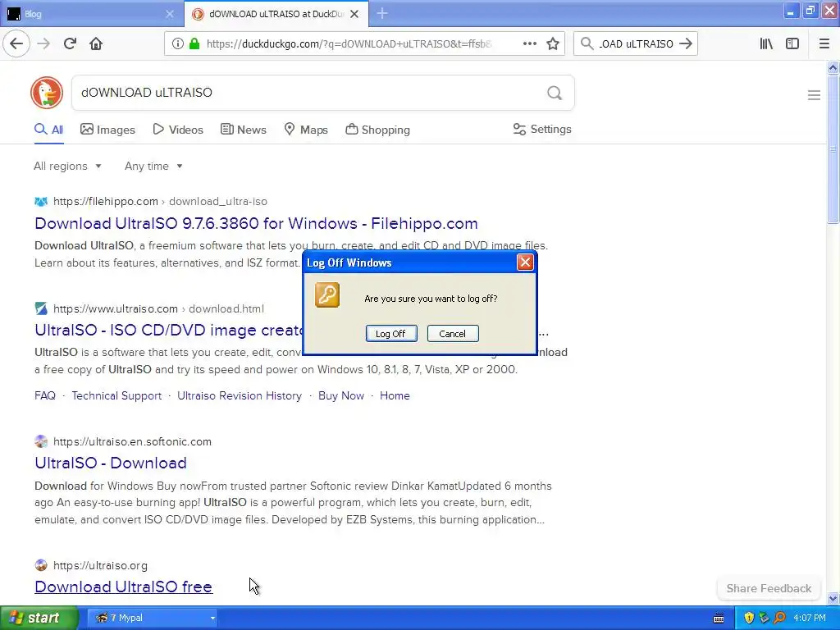Expand the All regions filter
Screen dimensions: 840x630
pyautogui.click(x=67, y=166)
